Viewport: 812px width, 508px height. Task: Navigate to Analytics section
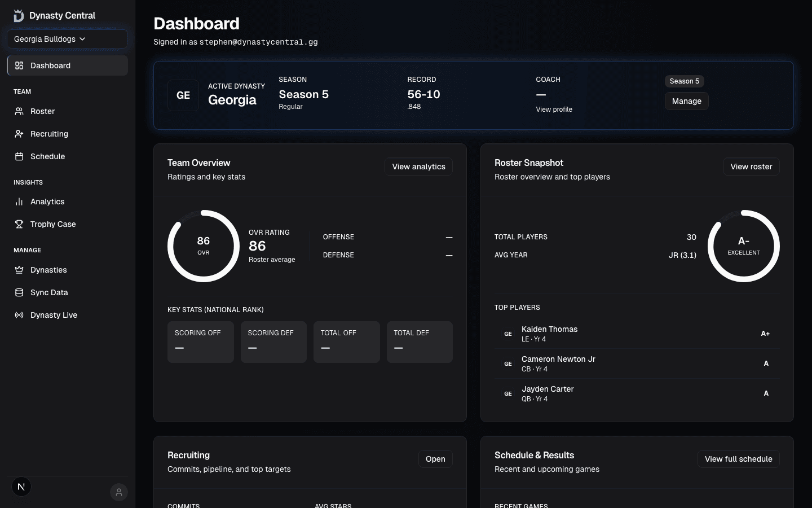click(67, 202)
